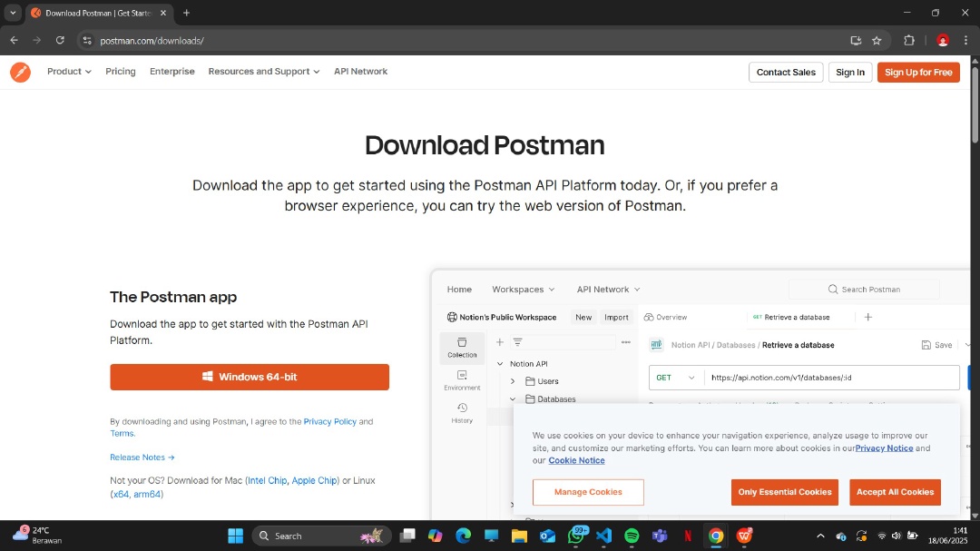Launch Visual Studio Code from the taskbar
This screenshot has width=980, height=551.
603,536
